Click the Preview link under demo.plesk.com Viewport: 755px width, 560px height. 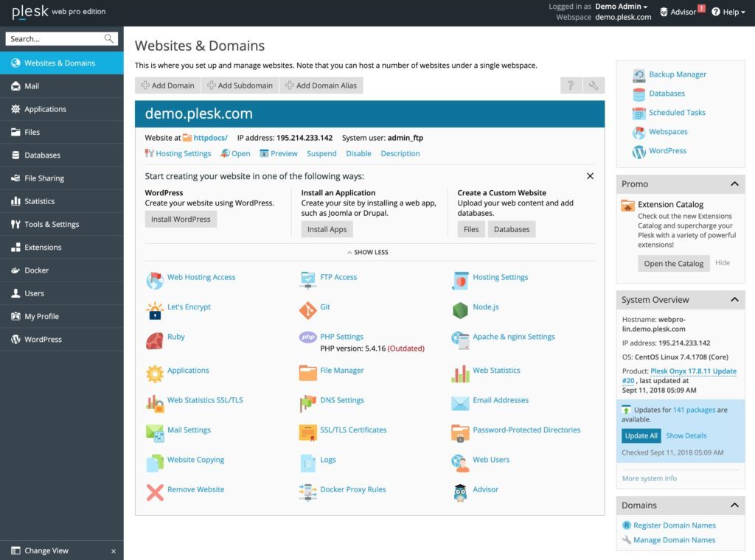click(x=284, y=153)
